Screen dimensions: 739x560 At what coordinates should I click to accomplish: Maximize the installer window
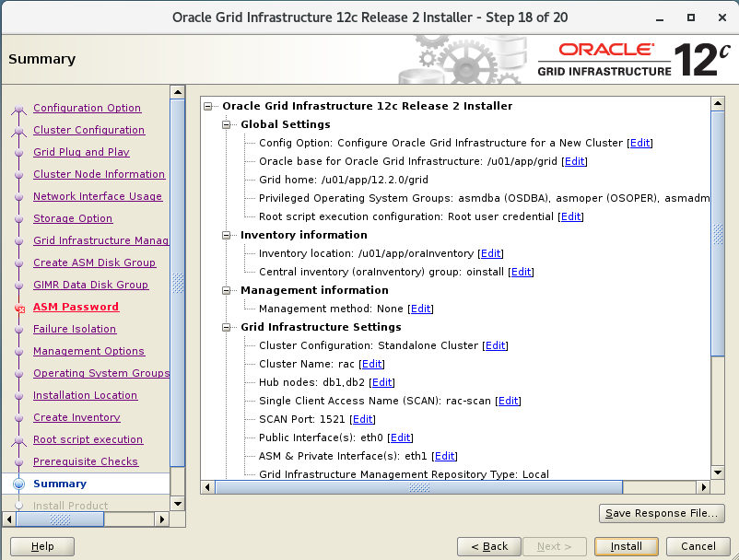(x=691, y=17)
